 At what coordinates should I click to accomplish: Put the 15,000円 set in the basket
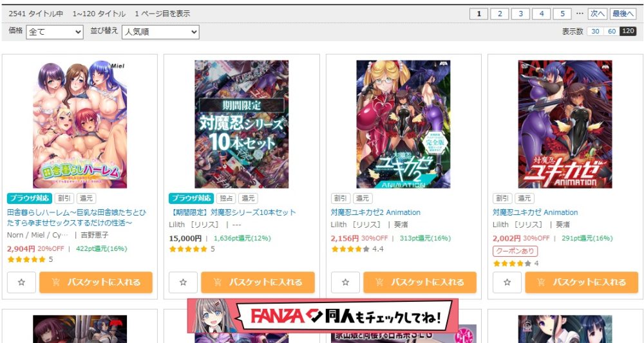click(x=258, y=283)
